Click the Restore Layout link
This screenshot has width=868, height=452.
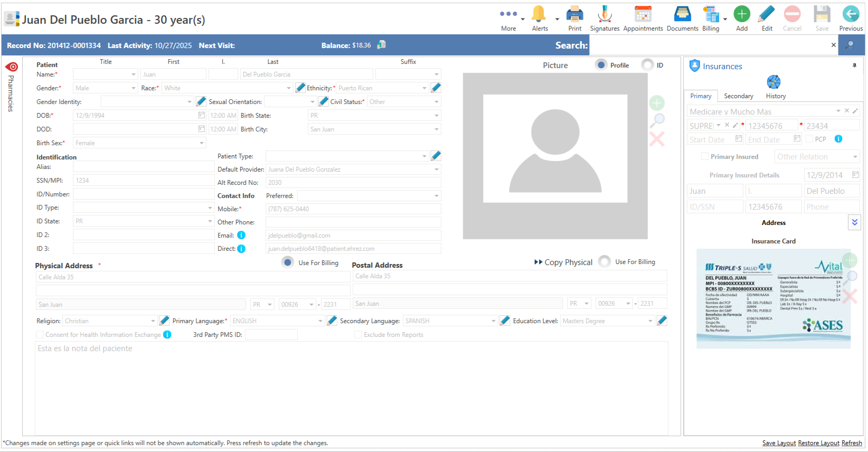click(x=818, y=443)
